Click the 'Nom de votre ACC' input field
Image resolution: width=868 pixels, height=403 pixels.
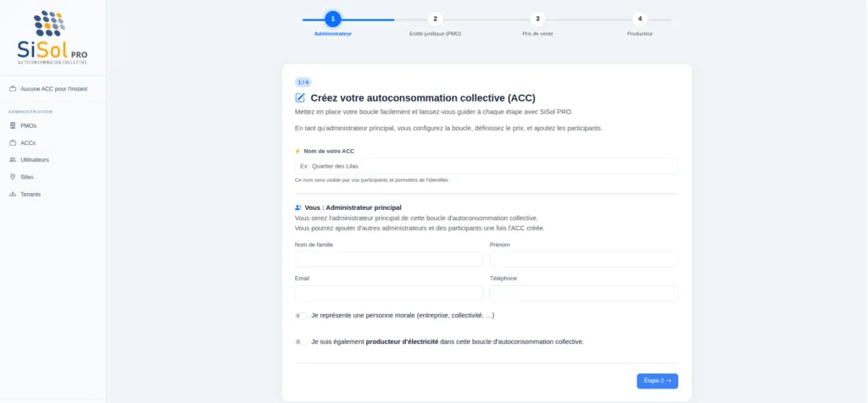[x=486, y=166]
